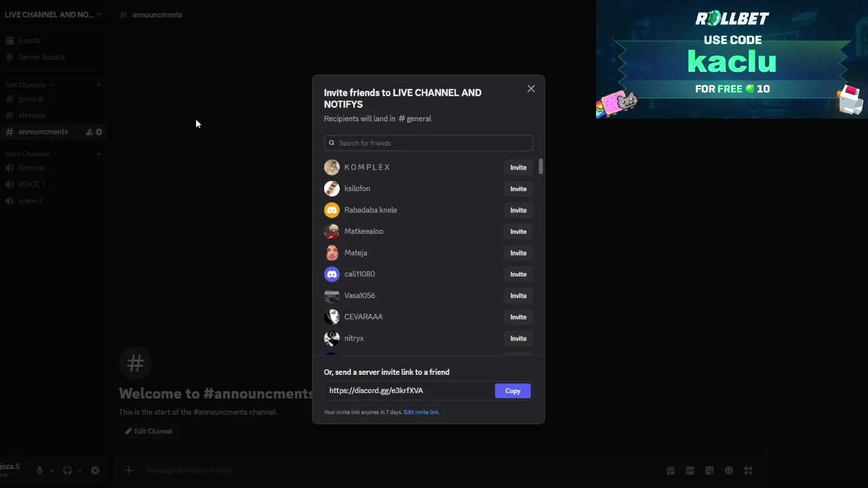Collapse the Text Channels category
The height and width of the screenshot is (488, 868).
[26, 85]
